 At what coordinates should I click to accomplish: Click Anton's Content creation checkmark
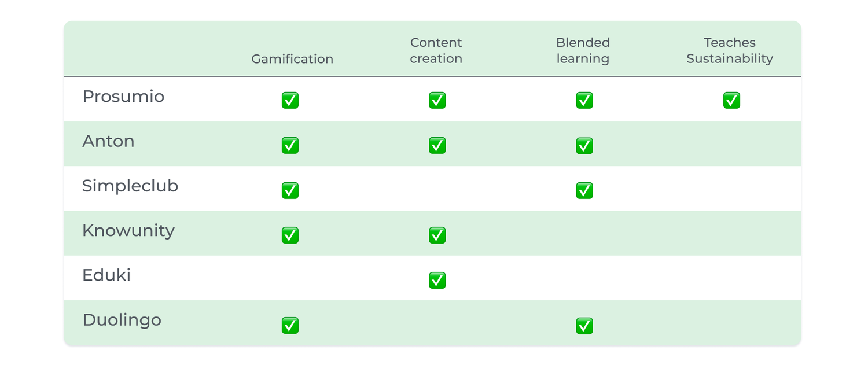[437, 145]
